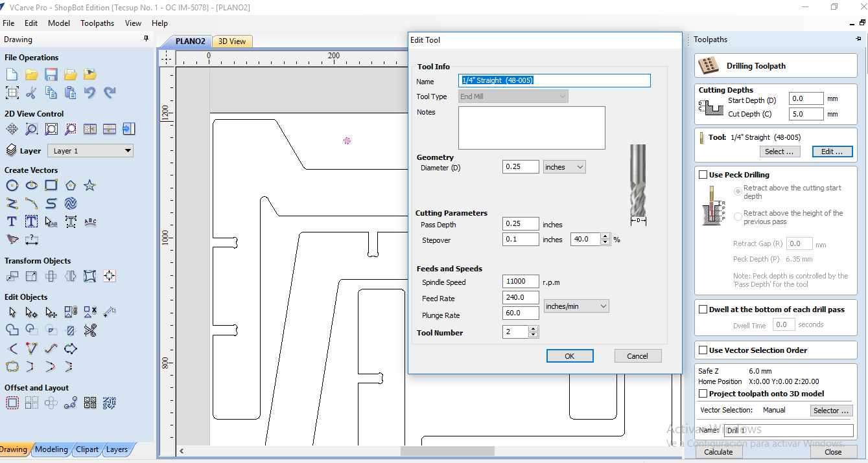The image size is (868, 463).
Task: Click the horizontal scrollbar thumb below the drawing
Action: (447, 451)
